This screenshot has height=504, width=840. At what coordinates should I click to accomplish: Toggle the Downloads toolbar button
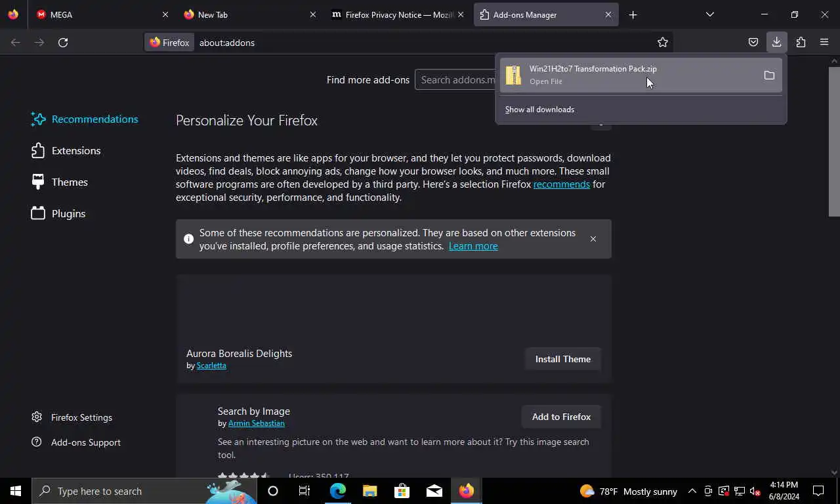coord(777,42)
